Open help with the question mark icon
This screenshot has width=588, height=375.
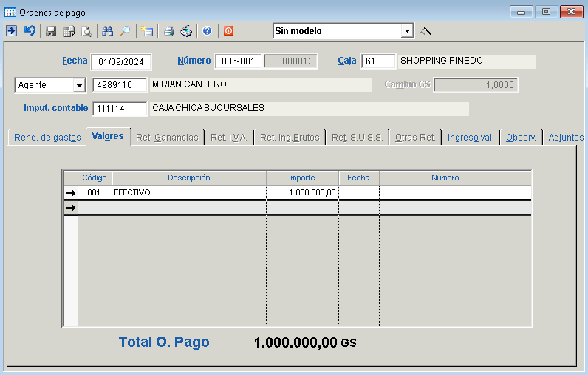[207, 31]
